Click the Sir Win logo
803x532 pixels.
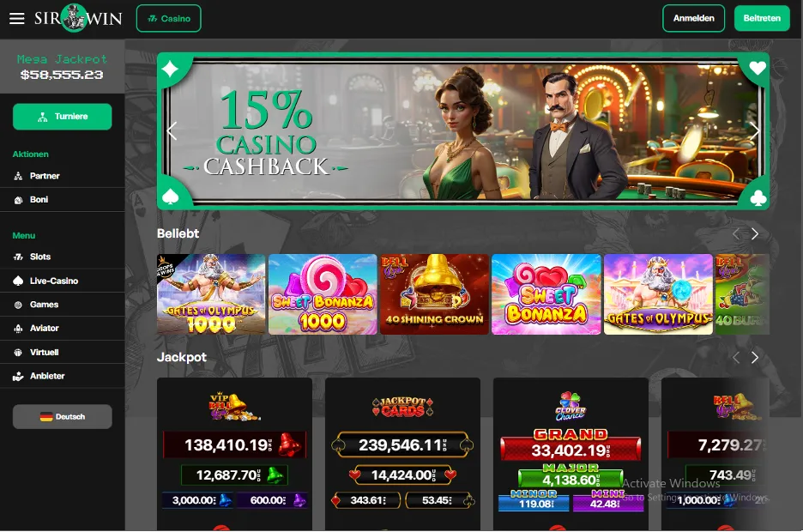tap(78, 18)
